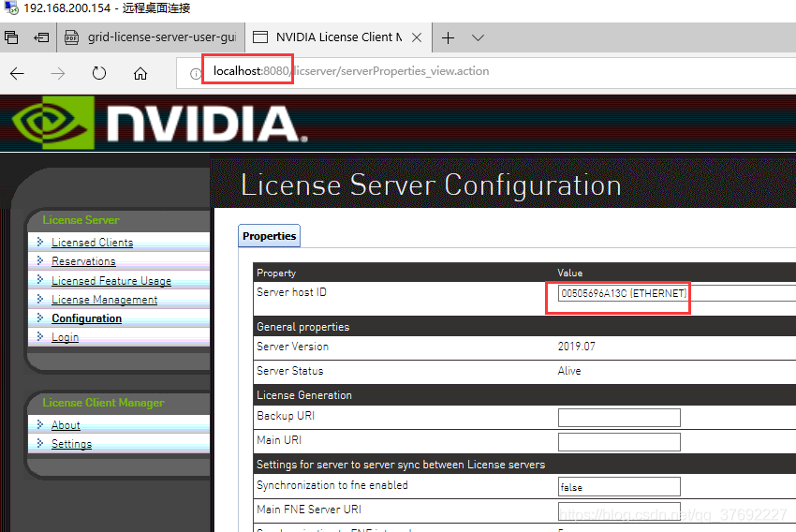796x532 pixels.
Task: Go to the Home page icon
Action: [x=140, y=74]
